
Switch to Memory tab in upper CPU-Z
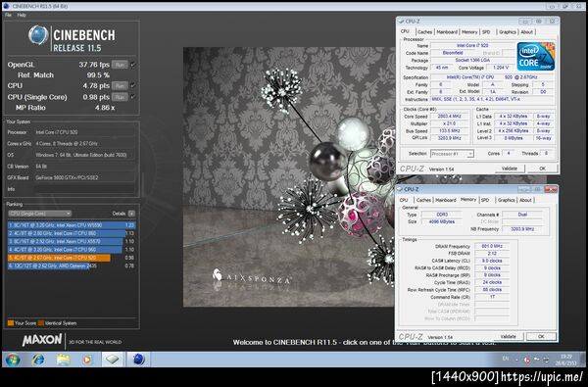tap(469, 32)
